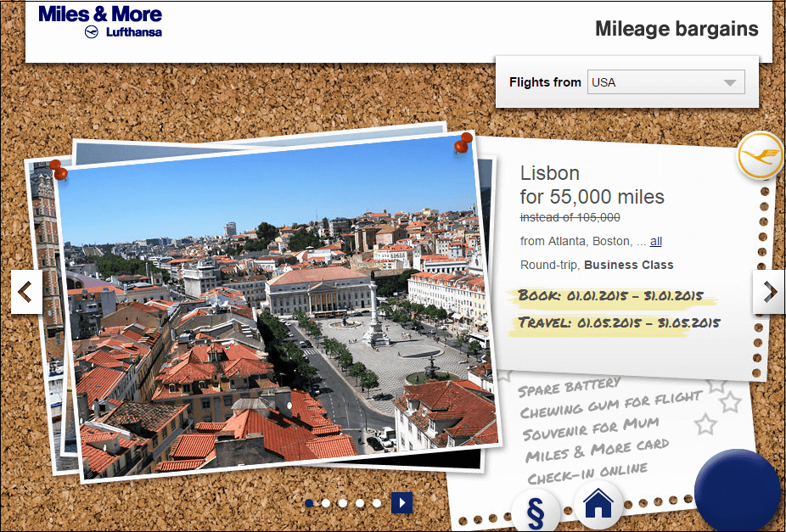Click the struck-through 'instead of 105,000' text
786x532 pixels.
pos(570,217)
